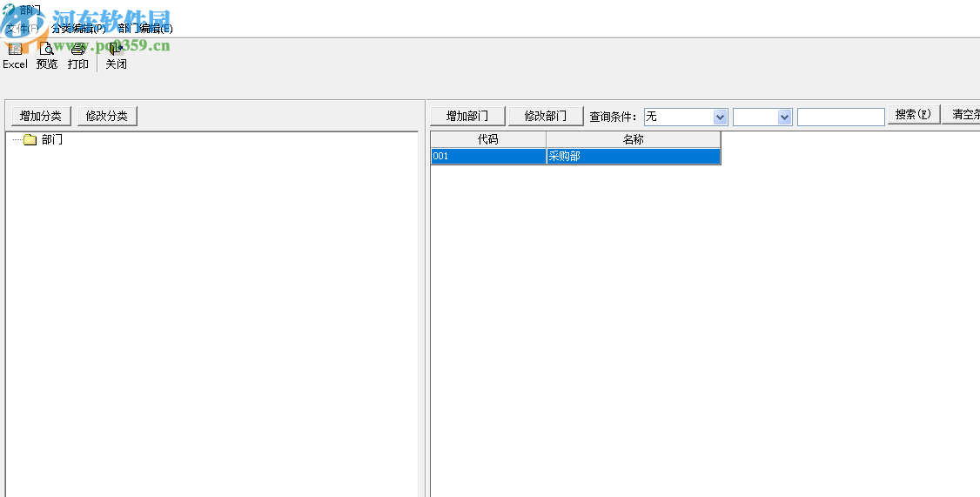Expand the 查询条件 dropdown showing 无
This screenshot has height=497, width=980.
click(720, 117)
